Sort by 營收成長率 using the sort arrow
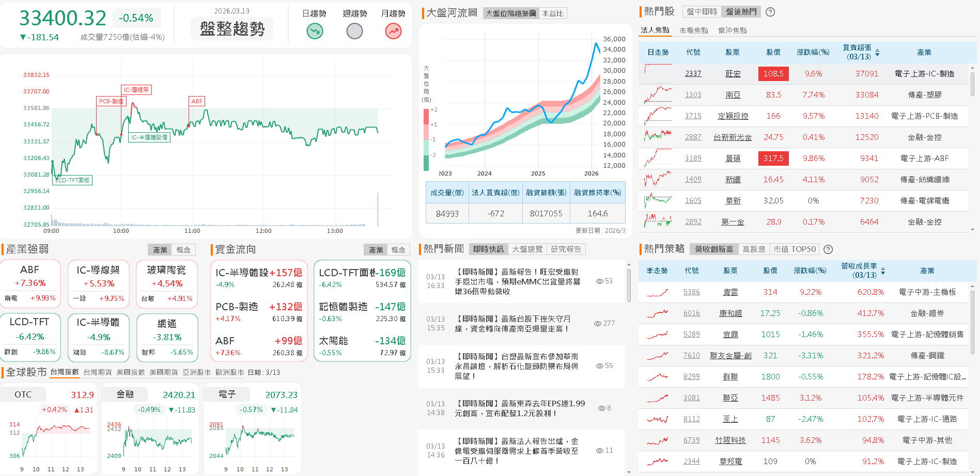The image size is (980, 476). pos(883,270)
